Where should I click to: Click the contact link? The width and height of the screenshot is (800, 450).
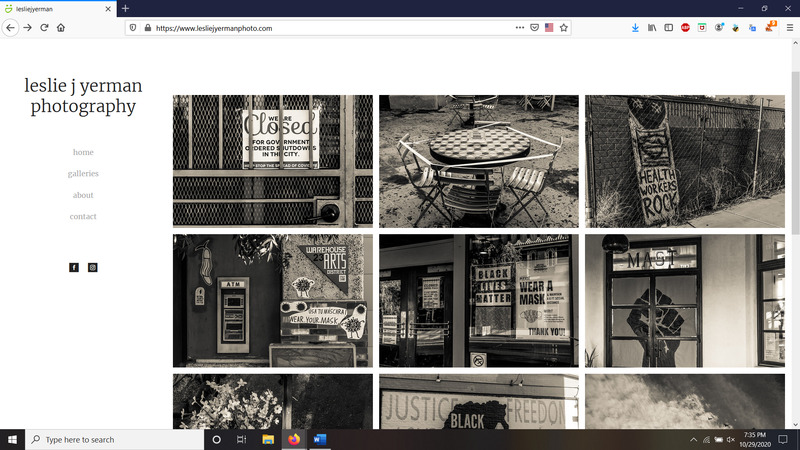tap(83, 217)
